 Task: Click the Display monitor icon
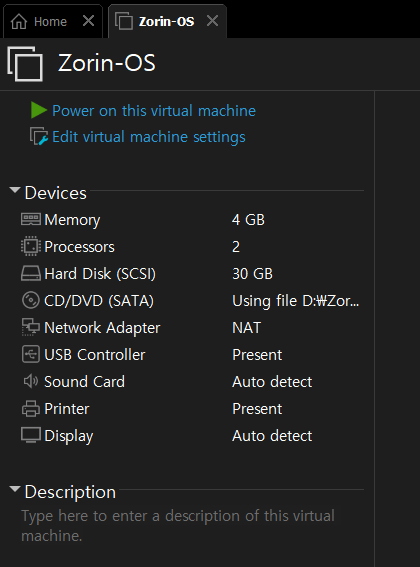31,435
